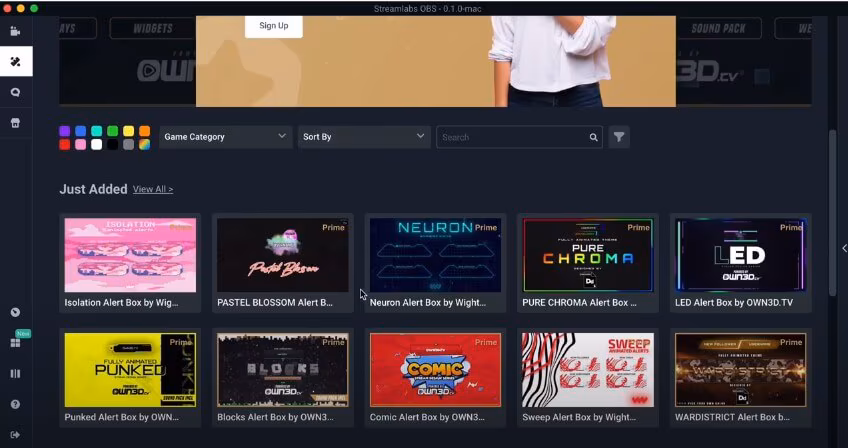Select the Themes icon in the sidebar
The image size is (848, 448).
[16, 62]
